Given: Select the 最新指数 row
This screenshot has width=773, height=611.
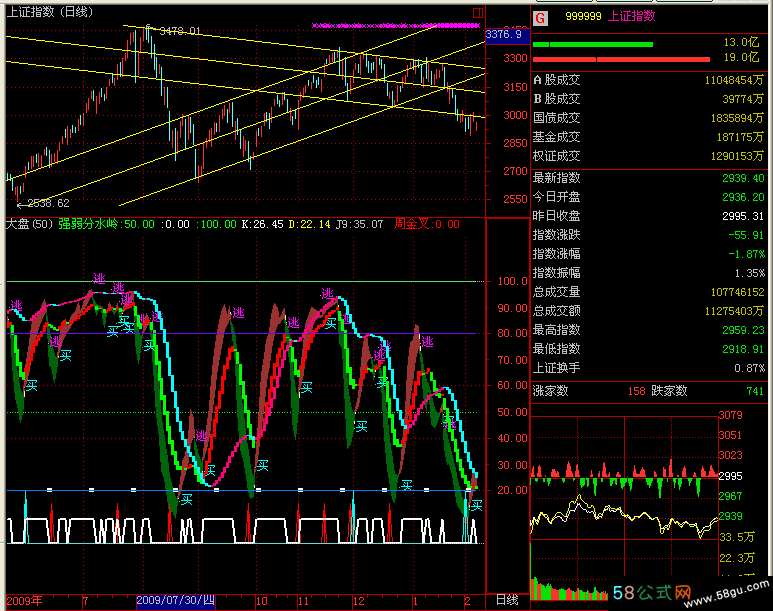Looking at the screenshot, I should tap(649, 177).
